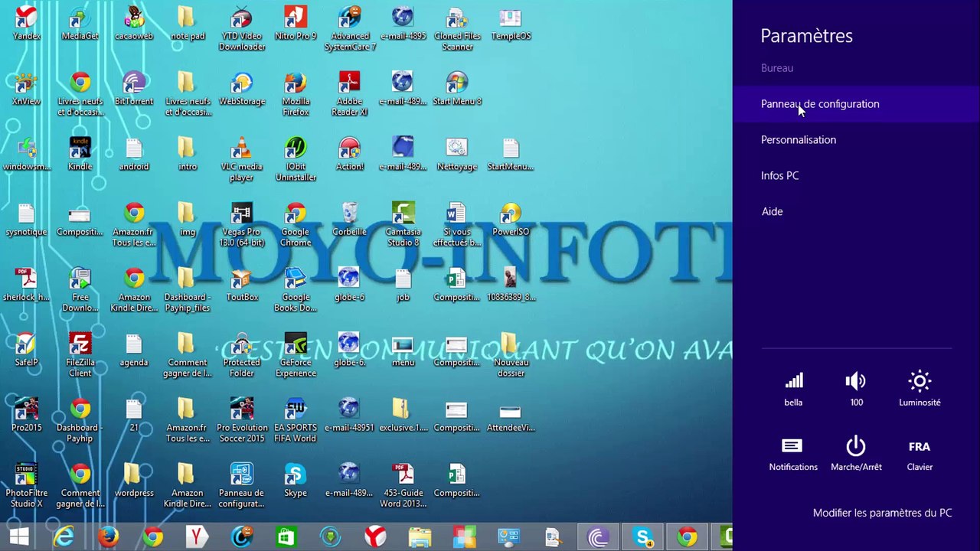Select the Camtasia Studio 8 desktop icon
This screenshot has width=980, height=551.
[403, 224]
